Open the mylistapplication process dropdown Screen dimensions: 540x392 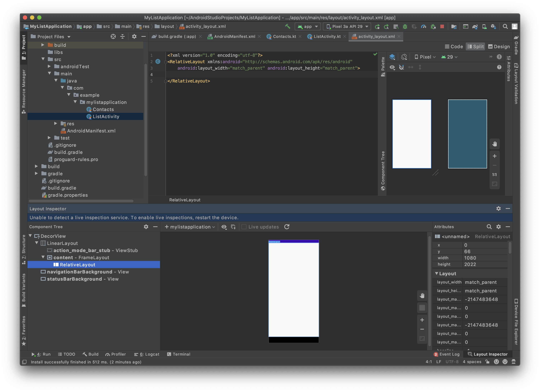(x=190, y=227)
